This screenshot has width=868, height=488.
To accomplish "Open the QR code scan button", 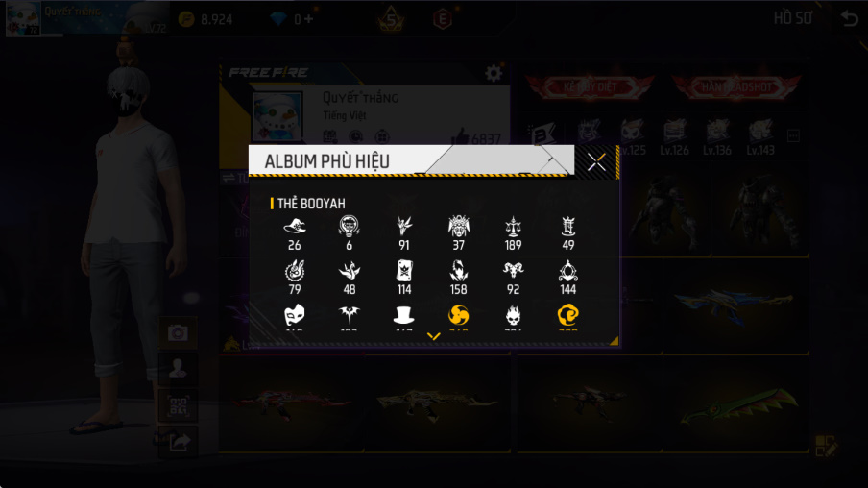I will click(x=178, y=405).
